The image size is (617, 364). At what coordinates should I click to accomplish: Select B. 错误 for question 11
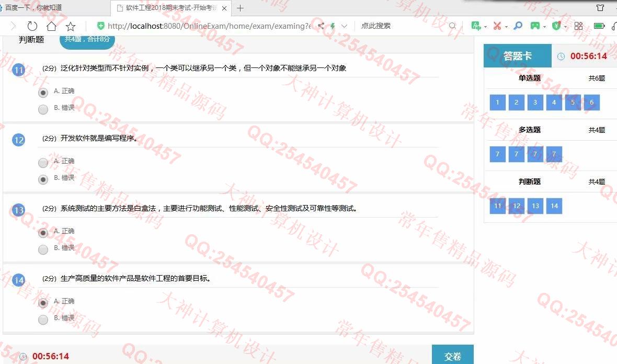click(43, 109)
